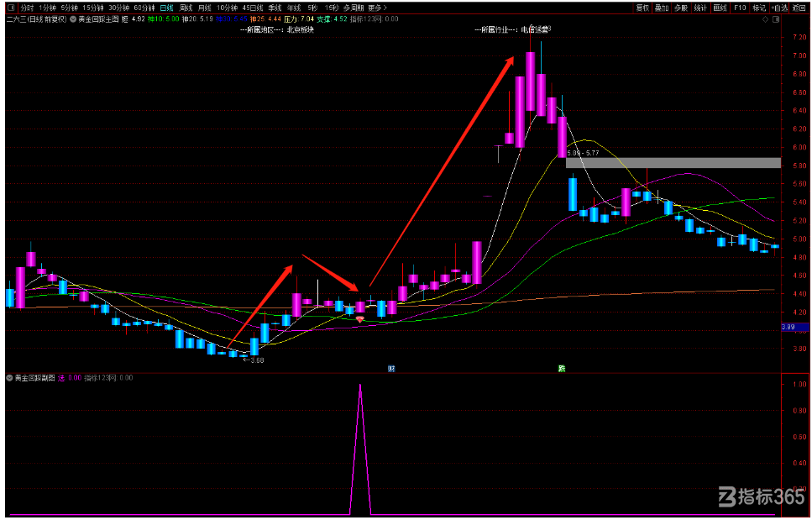Click the 压力: 7.04 resistance value

point(299,19)
